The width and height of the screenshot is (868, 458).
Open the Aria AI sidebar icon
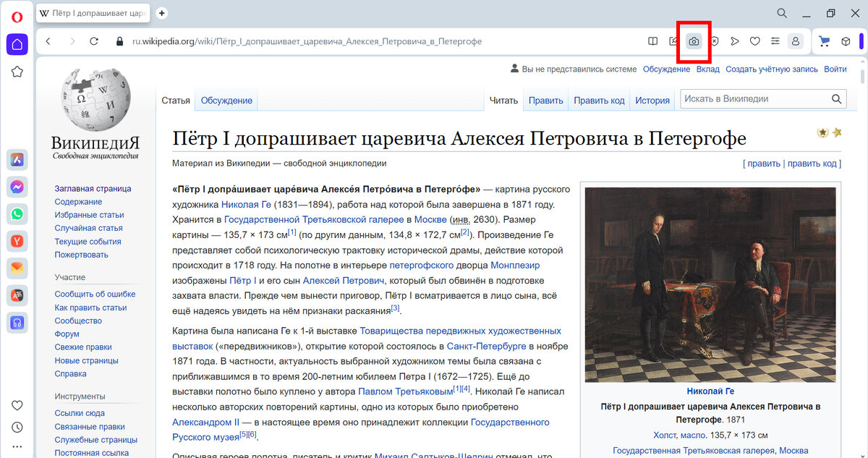tap(17, 160)
